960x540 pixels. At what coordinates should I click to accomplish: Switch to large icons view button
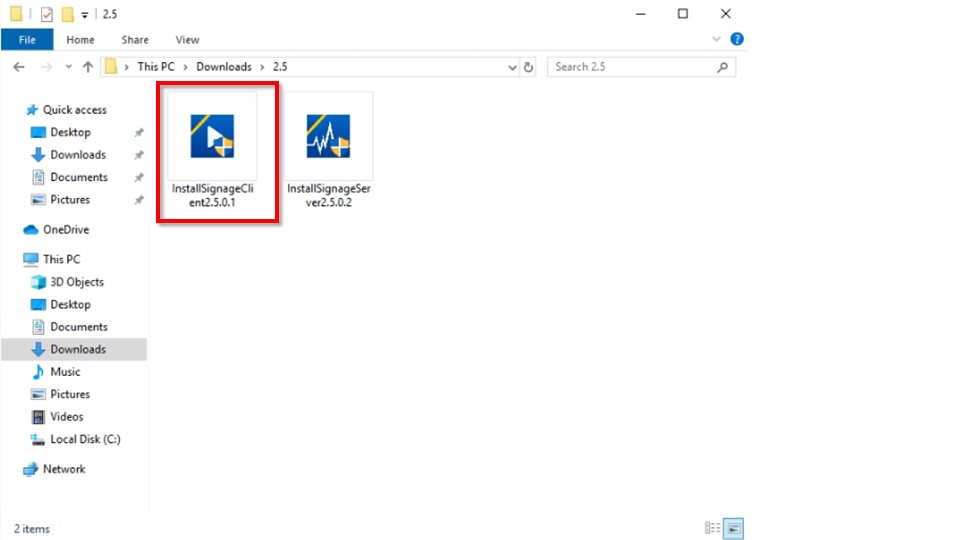tap(734, 528)
